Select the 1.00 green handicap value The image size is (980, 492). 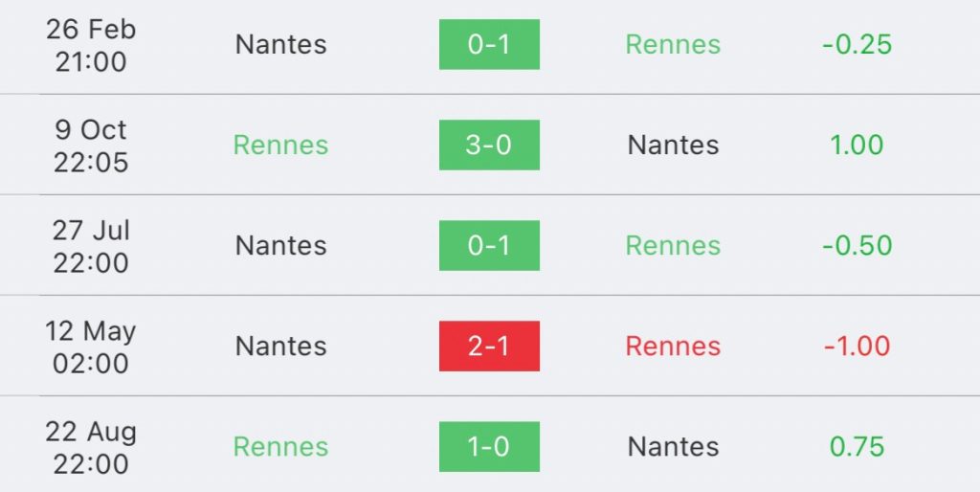[857, 145]
